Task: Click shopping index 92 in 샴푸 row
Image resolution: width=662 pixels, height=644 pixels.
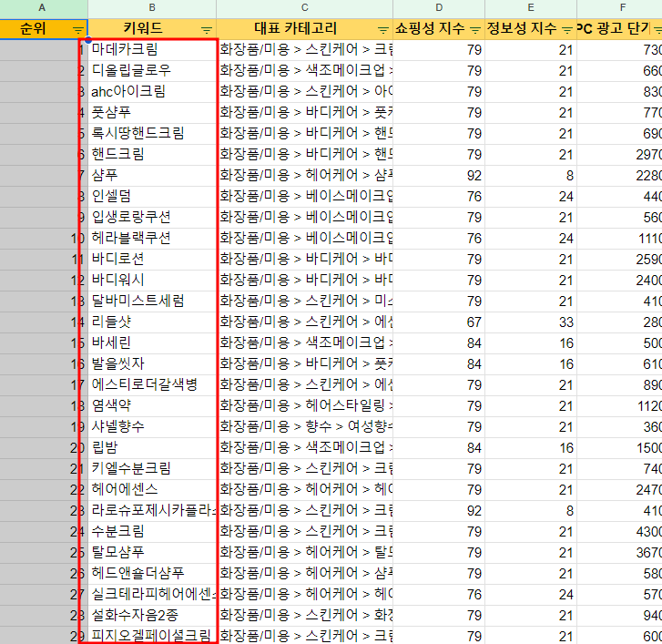Action: coord(439,175)
